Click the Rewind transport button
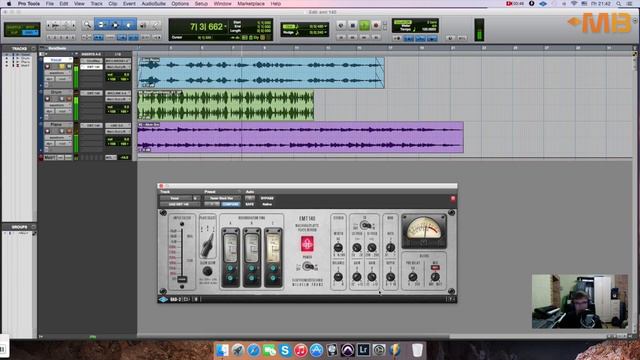This screenshot has width=640, height=360. pyautogui.click(x=353, y=38)
